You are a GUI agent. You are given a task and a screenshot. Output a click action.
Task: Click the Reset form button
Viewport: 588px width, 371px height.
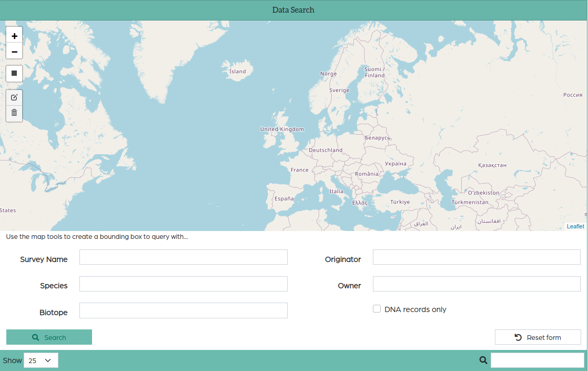pyautogui.click(x=538, y=337)
